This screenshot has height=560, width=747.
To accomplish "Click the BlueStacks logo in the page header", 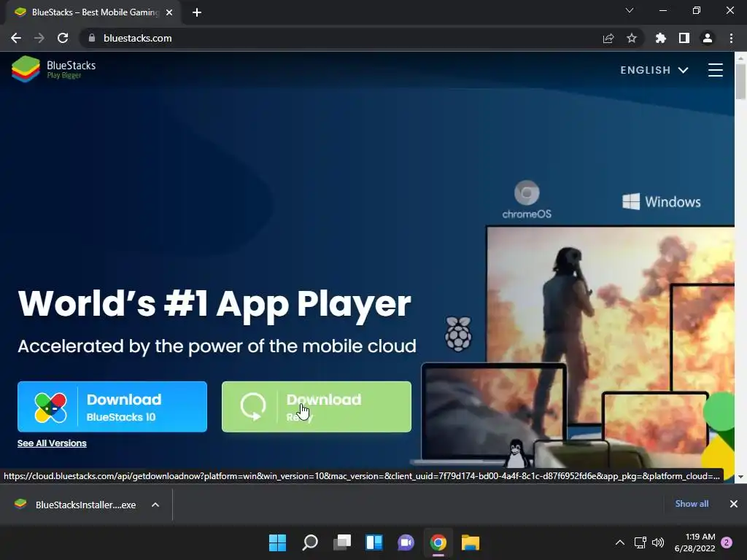I will (53, 69).
